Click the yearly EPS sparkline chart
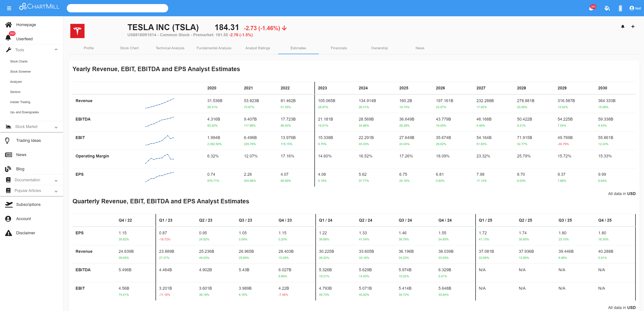The image size is (644, 311). 159,177
